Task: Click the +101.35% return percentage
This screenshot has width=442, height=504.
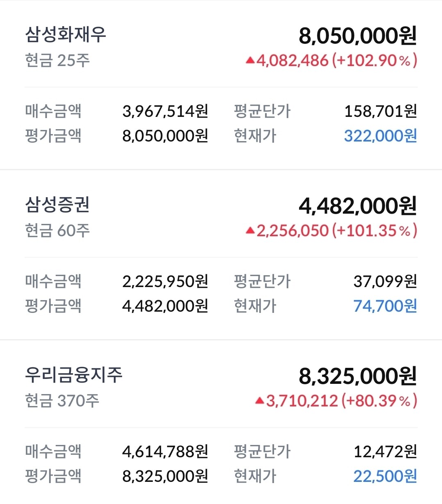Action: (374, 231)
